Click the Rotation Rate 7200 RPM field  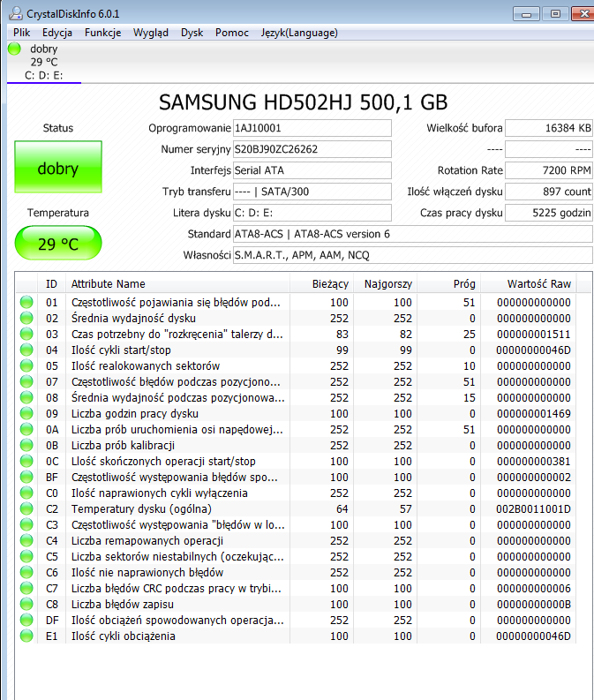point(549,170)
